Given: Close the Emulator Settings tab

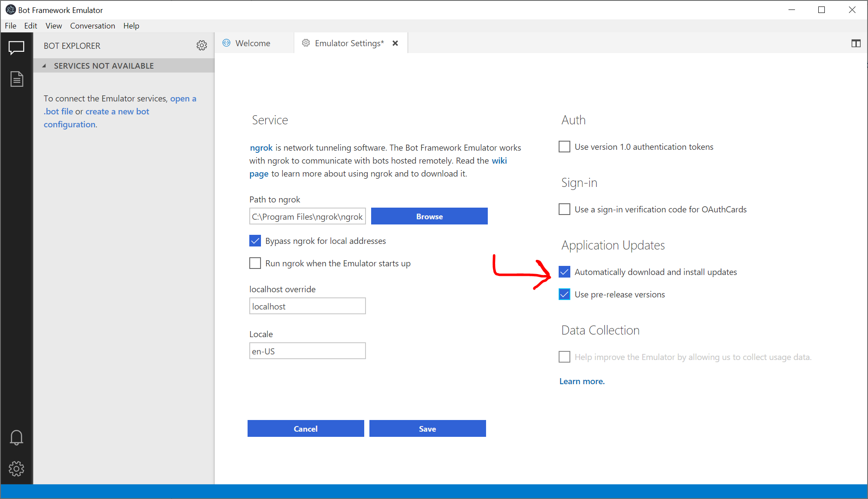Looking at the screenshot, I should click(395, 43).
